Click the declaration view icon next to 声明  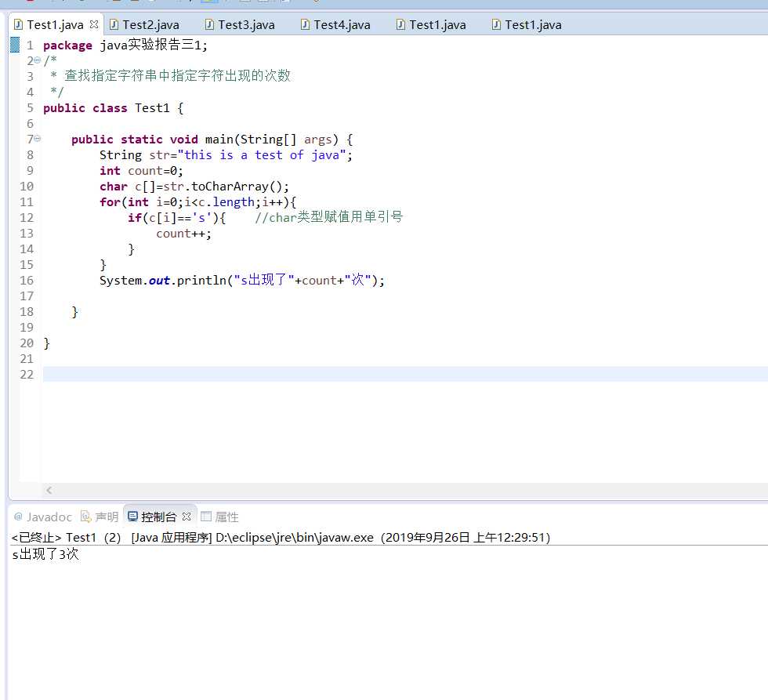(85, 517)
